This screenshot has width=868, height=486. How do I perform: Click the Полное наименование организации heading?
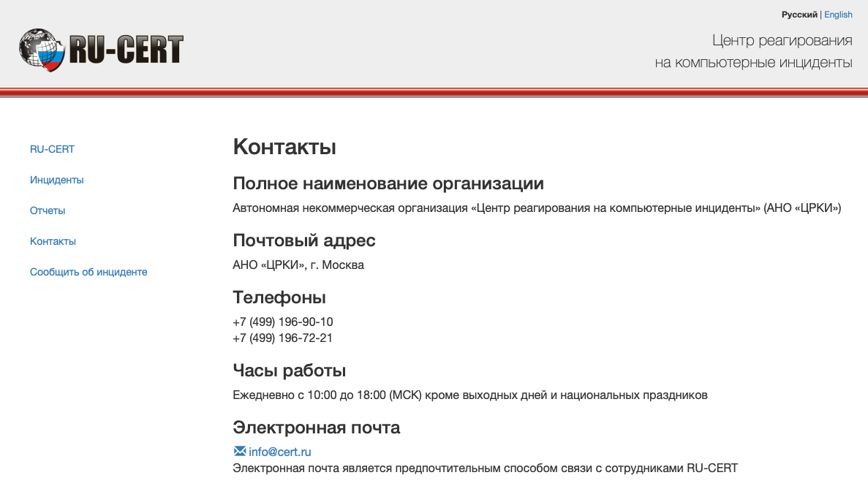tap(388, 183)
